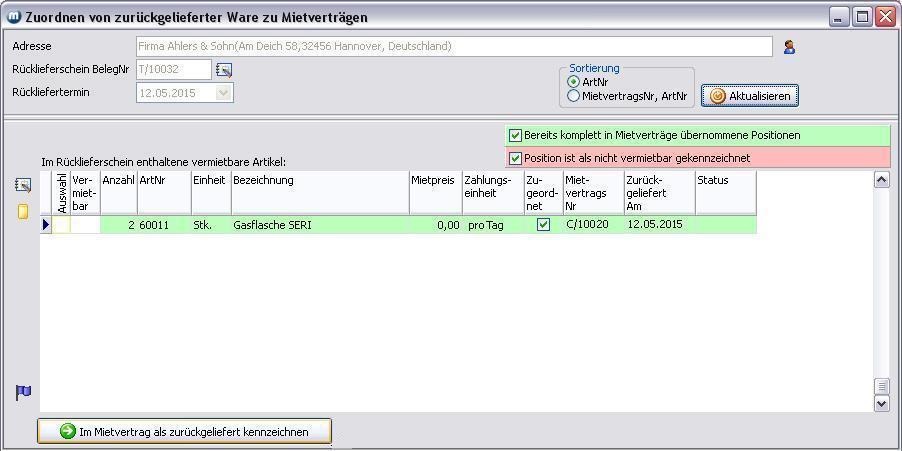Click the yellow note icon left of the grid
This screenshot has width=902, height=451.
[23, 211]
